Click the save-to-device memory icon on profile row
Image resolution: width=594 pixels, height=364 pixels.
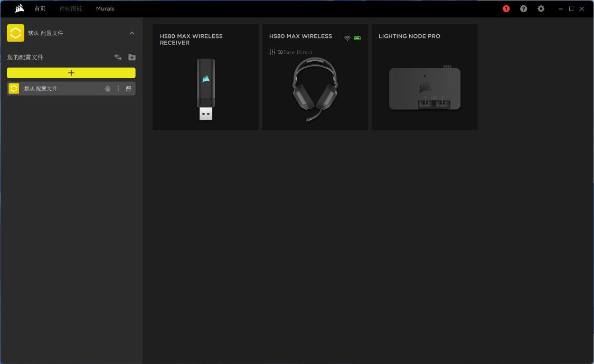coord(128,89)
